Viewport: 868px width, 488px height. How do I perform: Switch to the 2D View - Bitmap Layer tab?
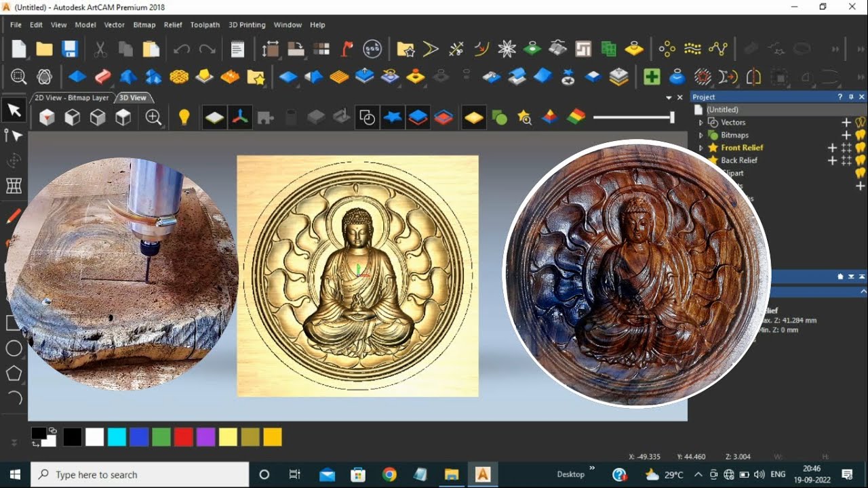(x=72, y=98)
